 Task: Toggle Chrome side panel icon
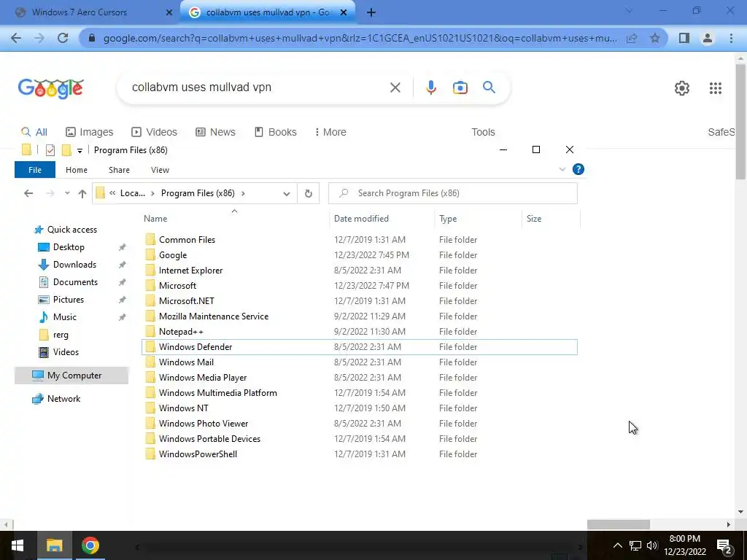[684, 38]
